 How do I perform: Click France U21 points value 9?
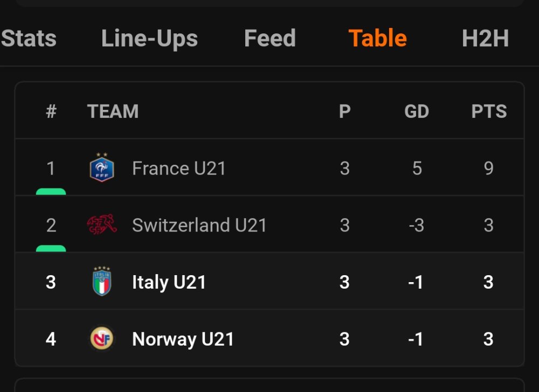488,169
